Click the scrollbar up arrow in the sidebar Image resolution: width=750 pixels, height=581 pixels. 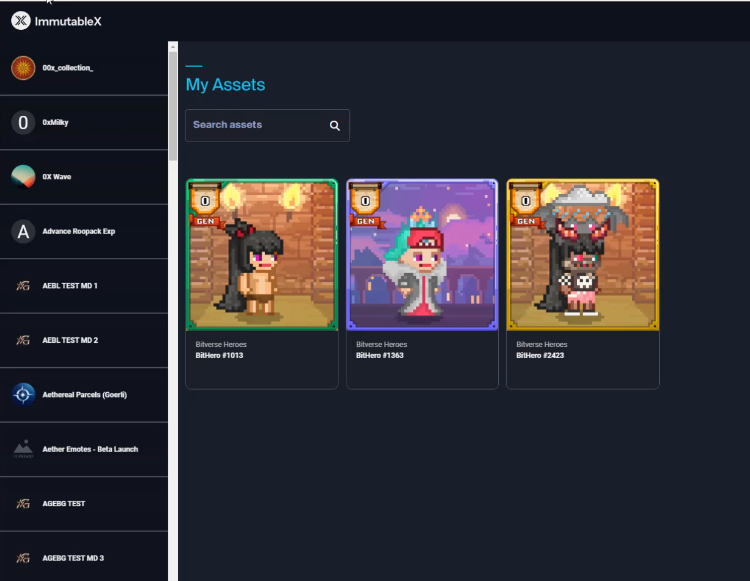click(173, 46)
